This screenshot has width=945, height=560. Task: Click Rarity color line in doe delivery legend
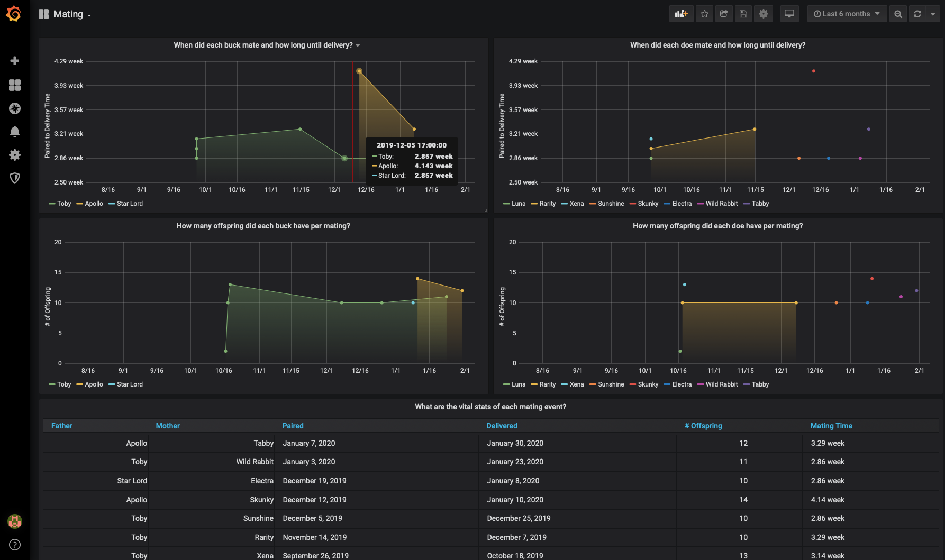[534, 204]
